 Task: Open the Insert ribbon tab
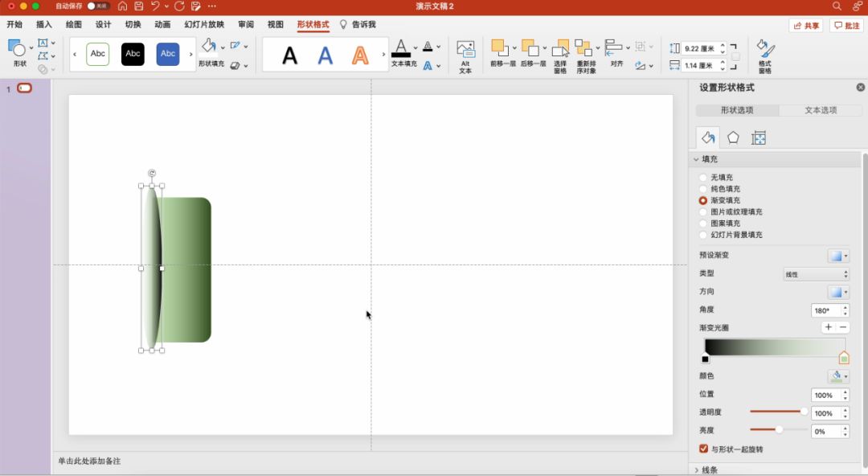click(43, 24)
